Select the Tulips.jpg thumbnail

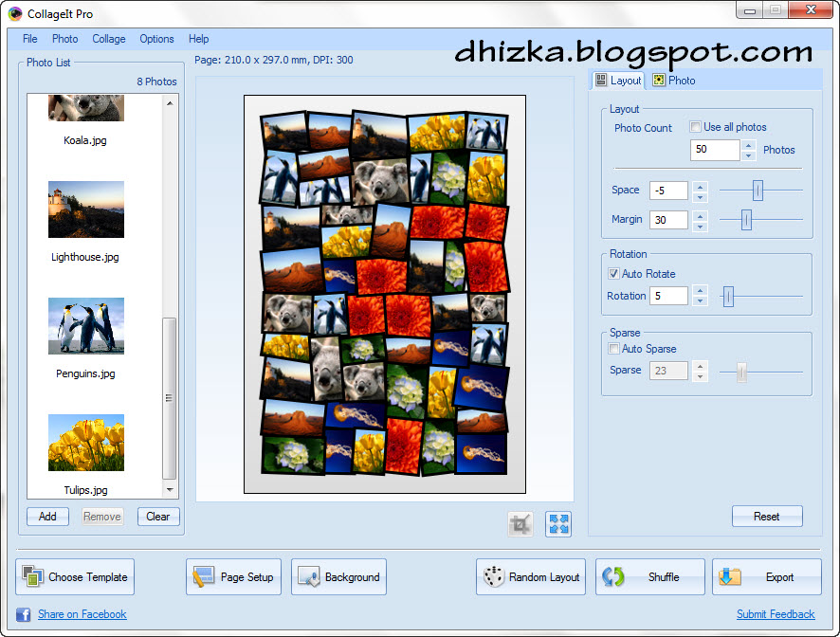coord(85,443)
